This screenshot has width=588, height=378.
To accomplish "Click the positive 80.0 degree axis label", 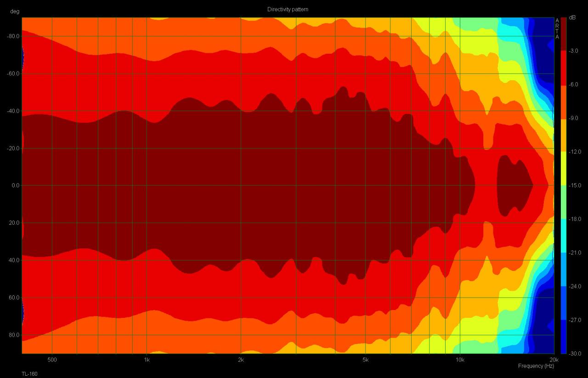I will (x=14, y=335).
